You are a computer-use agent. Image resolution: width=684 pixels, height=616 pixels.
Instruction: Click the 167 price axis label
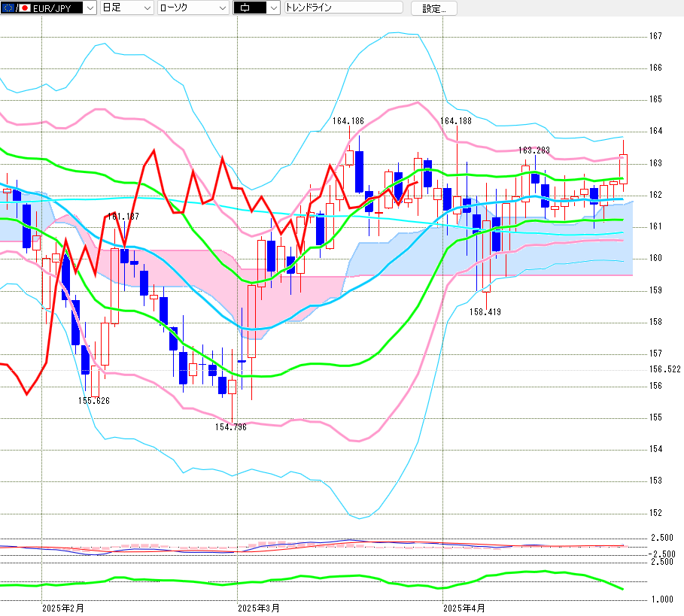[655, 36]
